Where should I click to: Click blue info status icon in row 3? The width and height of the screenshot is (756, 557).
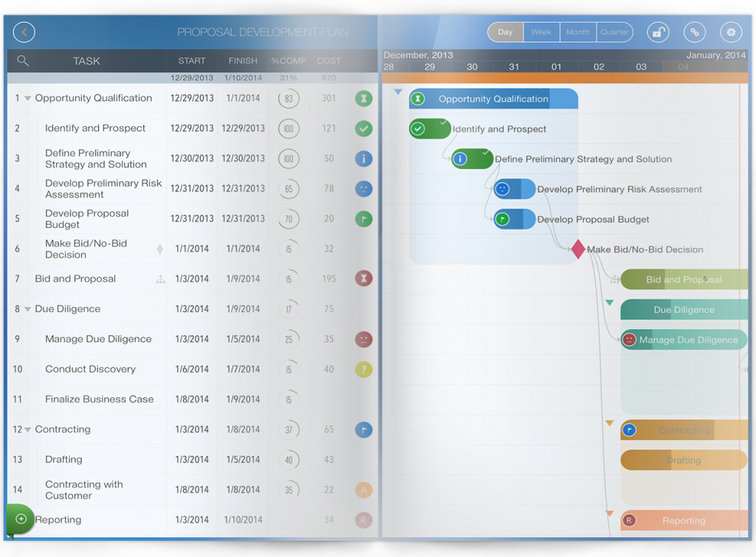coord(363,159)
